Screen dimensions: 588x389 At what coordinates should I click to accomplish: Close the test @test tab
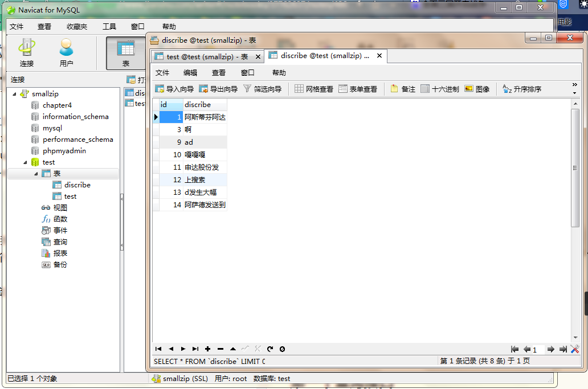pyautogui.click(x=258, y=56)
